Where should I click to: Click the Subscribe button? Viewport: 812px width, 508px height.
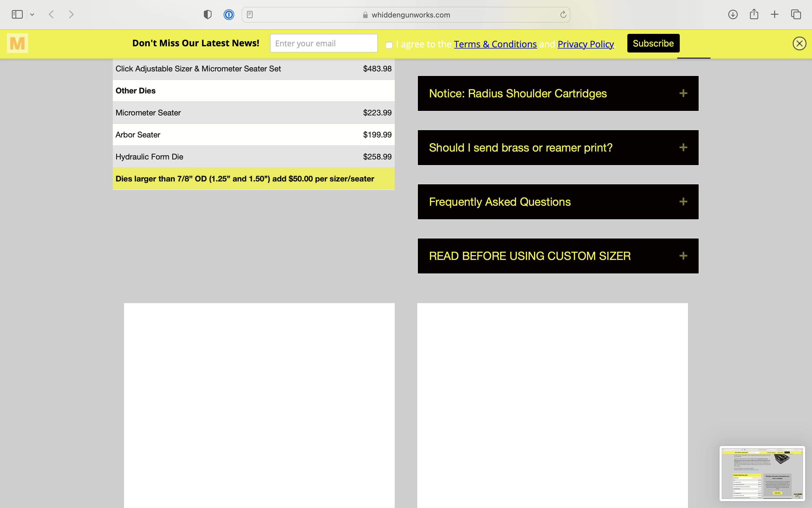coord(653,43)
